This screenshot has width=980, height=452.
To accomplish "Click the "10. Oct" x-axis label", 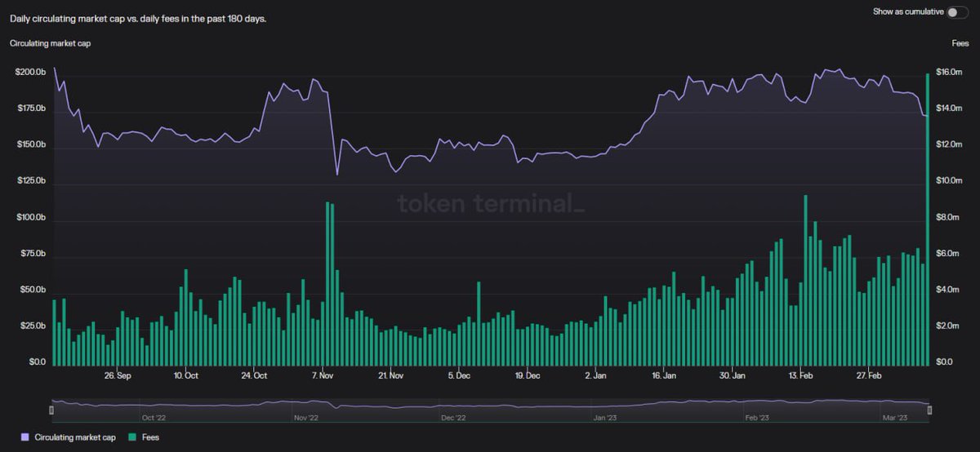I will 186,376.
